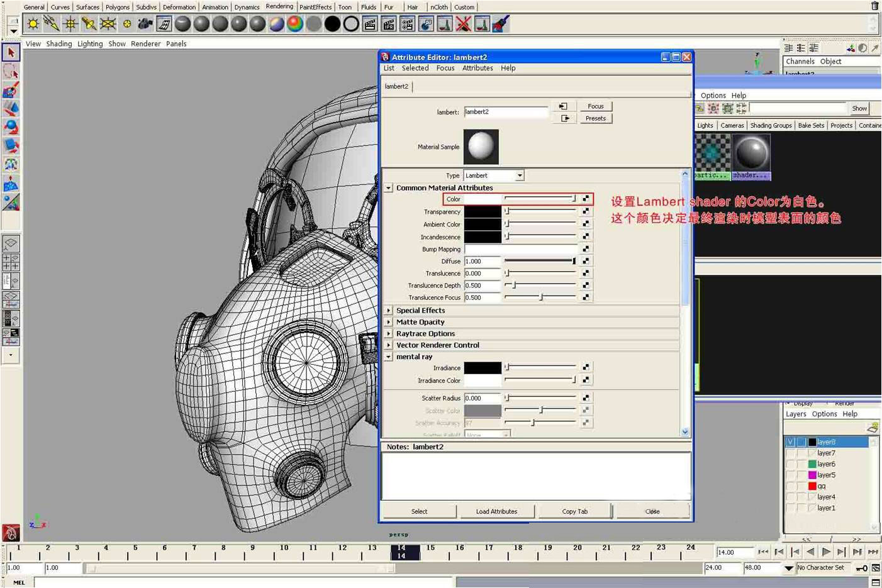Toggle visibility box of layer5
882x588 pixels.
pos(791,475)
